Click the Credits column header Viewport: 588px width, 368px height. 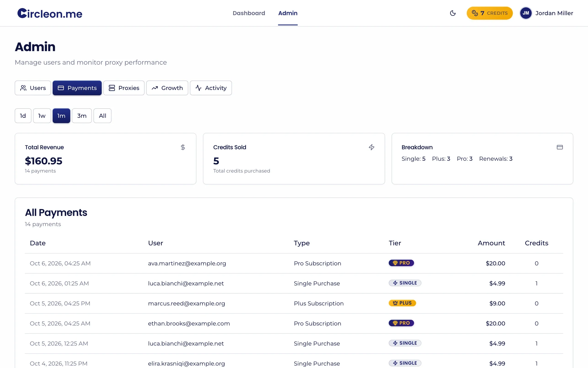click(x=537, y=243)
